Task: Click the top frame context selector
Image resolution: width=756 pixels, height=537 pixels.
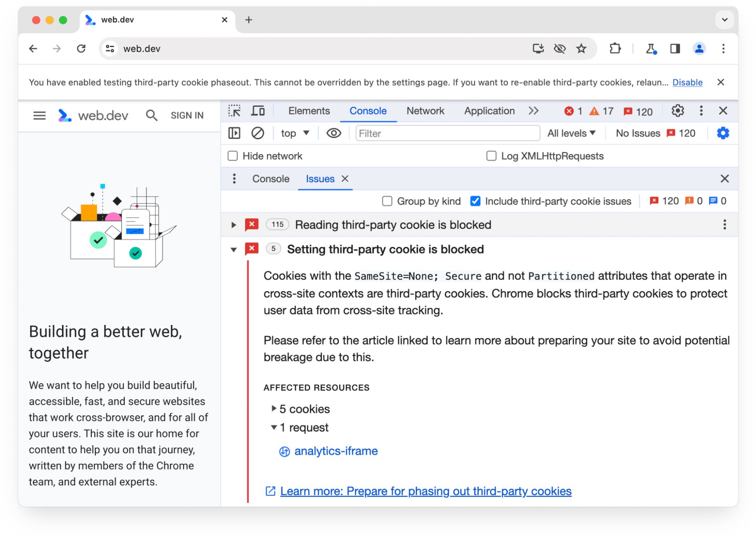Action: pyautogui.click(x=294, y=133)
